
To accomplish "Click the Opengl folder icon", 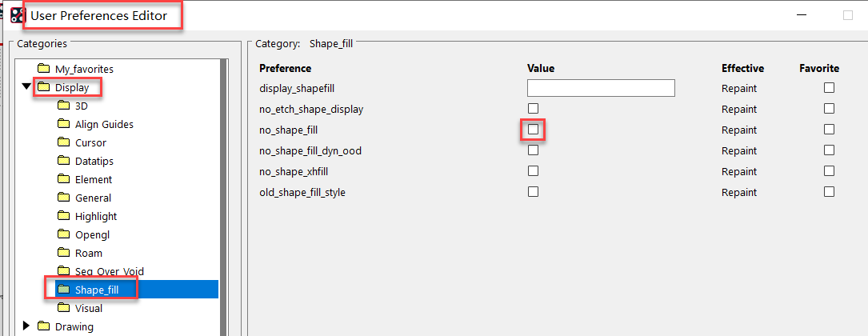I will click(x=63, y=234).
